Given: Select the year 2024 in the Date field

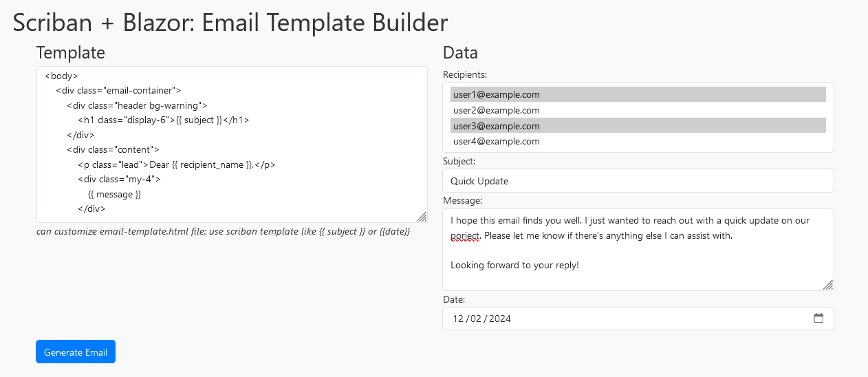Looking at the screenshot, I should [499, 319].
